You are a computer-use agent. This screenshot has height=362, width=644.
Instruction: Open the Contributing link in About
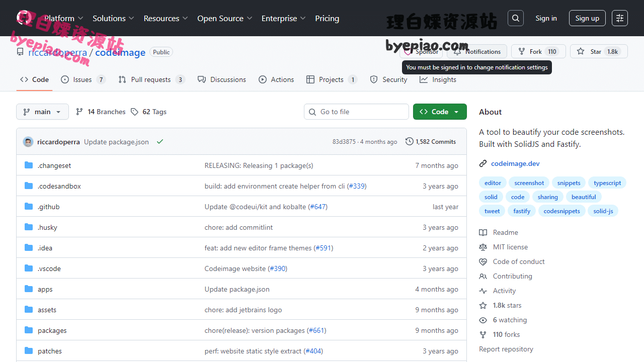(512, 276)
